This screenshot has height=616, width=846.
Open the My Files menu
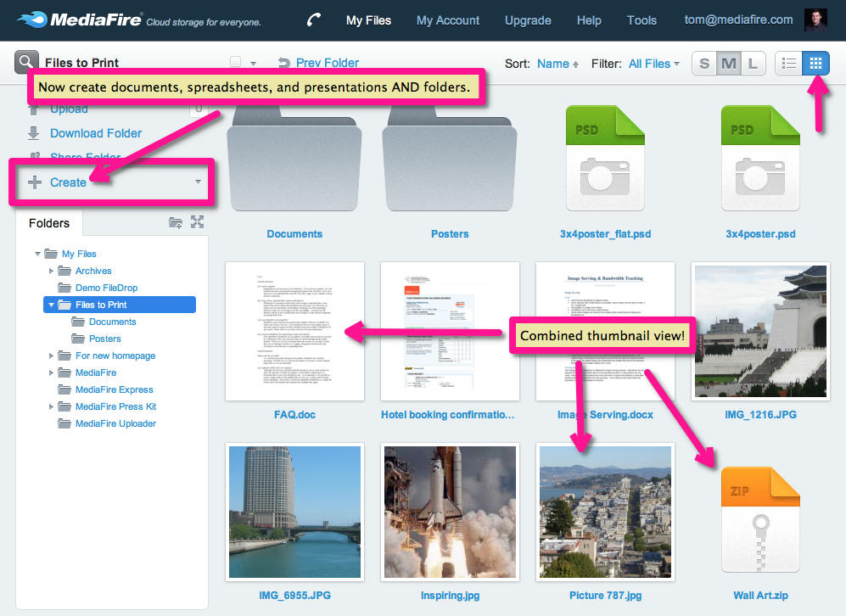point(368,20)
